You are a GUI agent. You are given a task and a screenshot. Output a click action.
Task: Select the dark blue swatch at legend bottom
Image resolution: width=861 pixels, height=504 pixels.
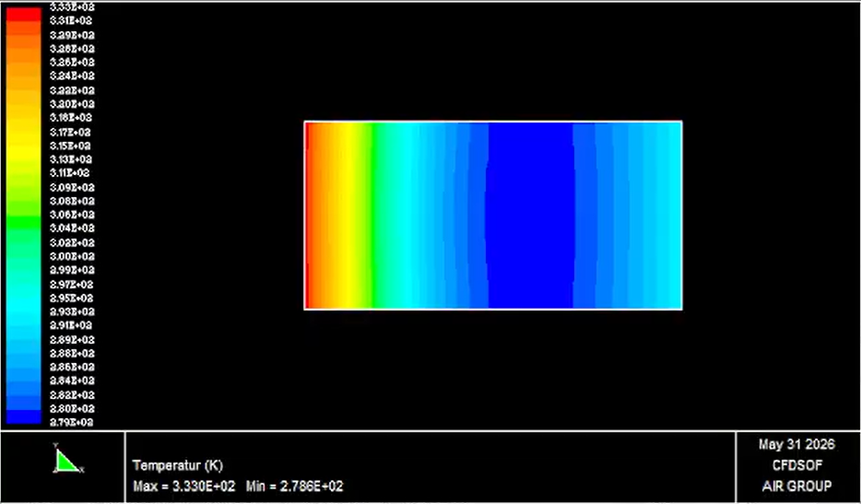(x=24, y=416)
